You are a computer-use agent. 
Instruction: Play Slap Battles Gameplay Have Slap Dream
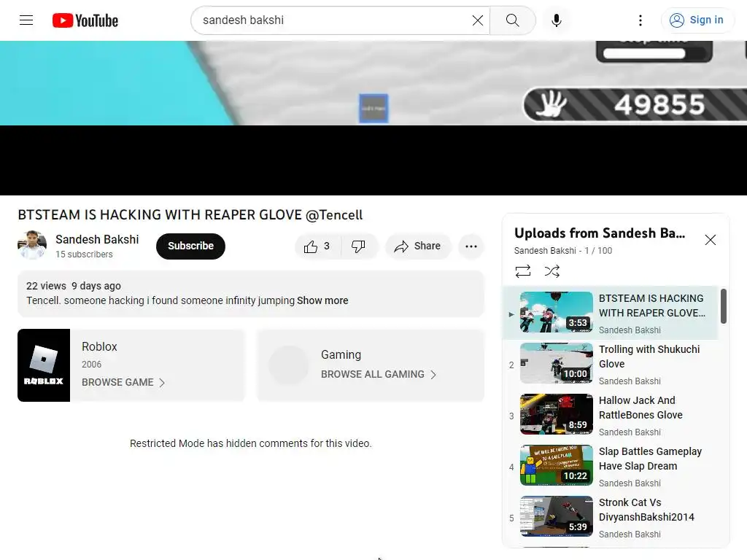(611, 466)
